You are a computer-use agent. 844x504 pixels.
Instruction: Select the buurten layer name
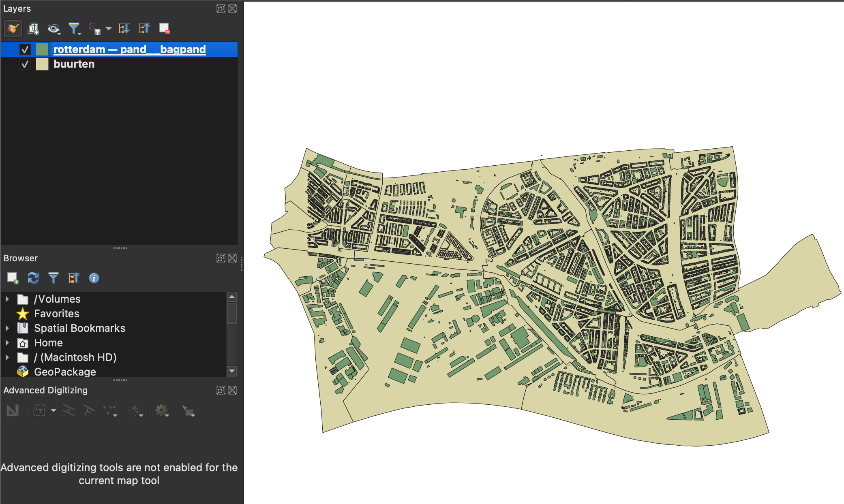click(74, 64)
